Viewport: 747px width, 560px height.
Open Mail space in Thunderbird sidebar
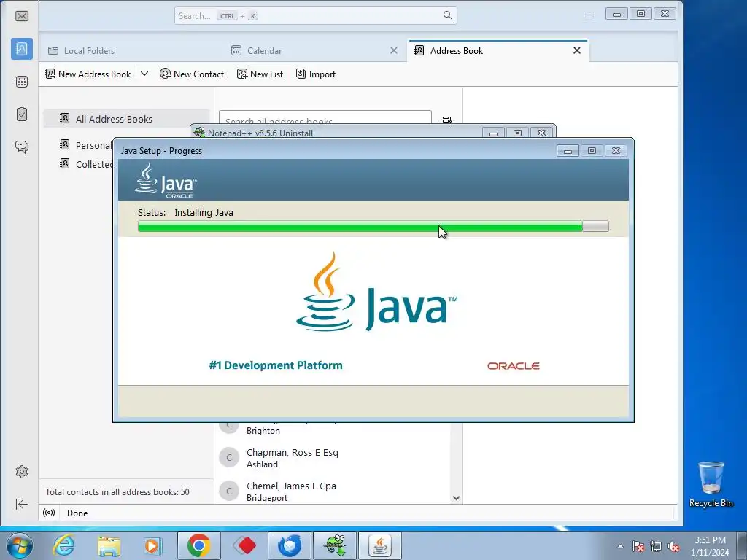[22, 16]
